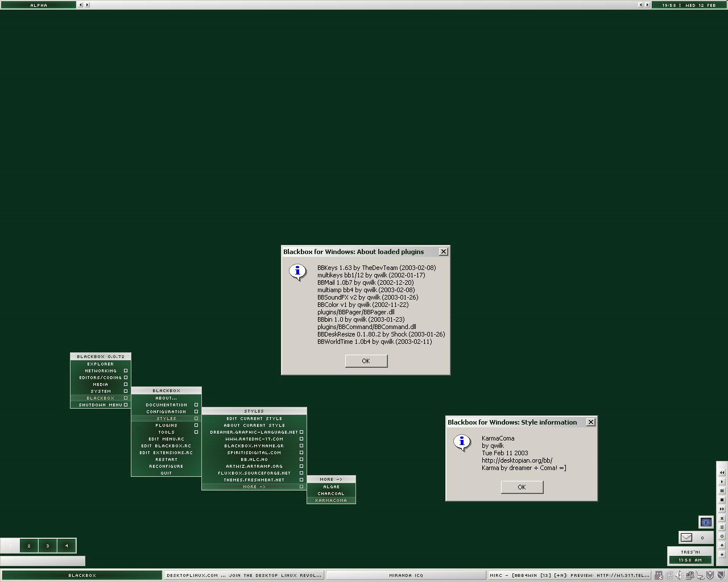Click OK in Style information dialog
728x582 pixels.
pyautogui.click(x=522, y=487)
